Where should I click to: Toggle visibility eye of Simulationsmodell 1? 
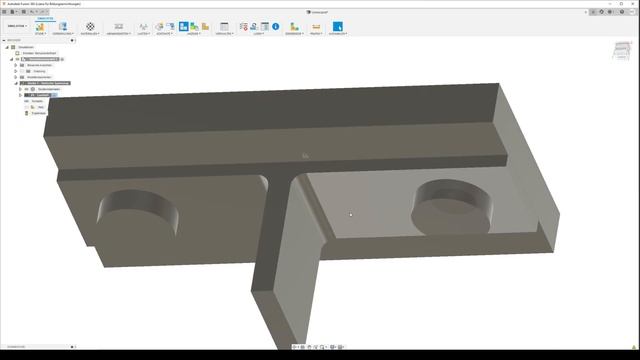pos(17,59)
